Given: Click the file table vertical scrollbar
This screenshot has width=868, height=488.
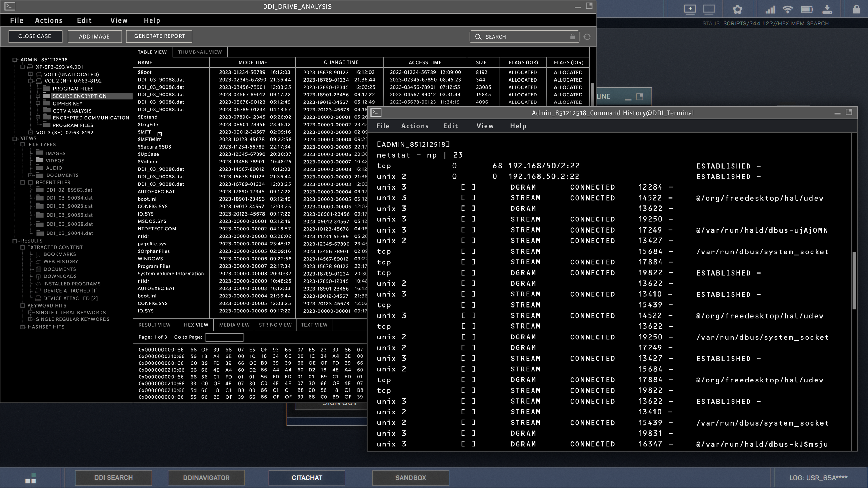Looking at the screenshot, I should [x=593, y=94].
